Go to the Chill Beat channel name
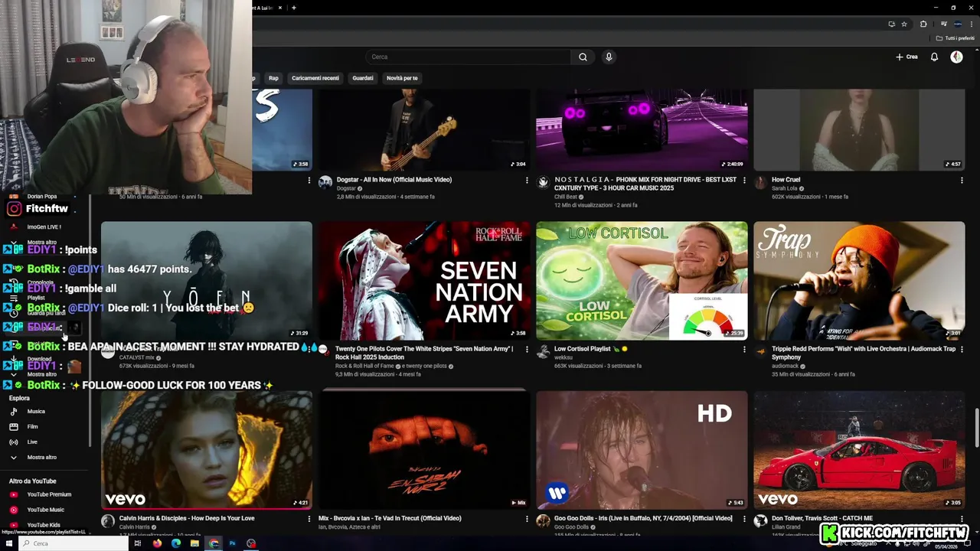The image size is (980, 551). click(565, 197)
